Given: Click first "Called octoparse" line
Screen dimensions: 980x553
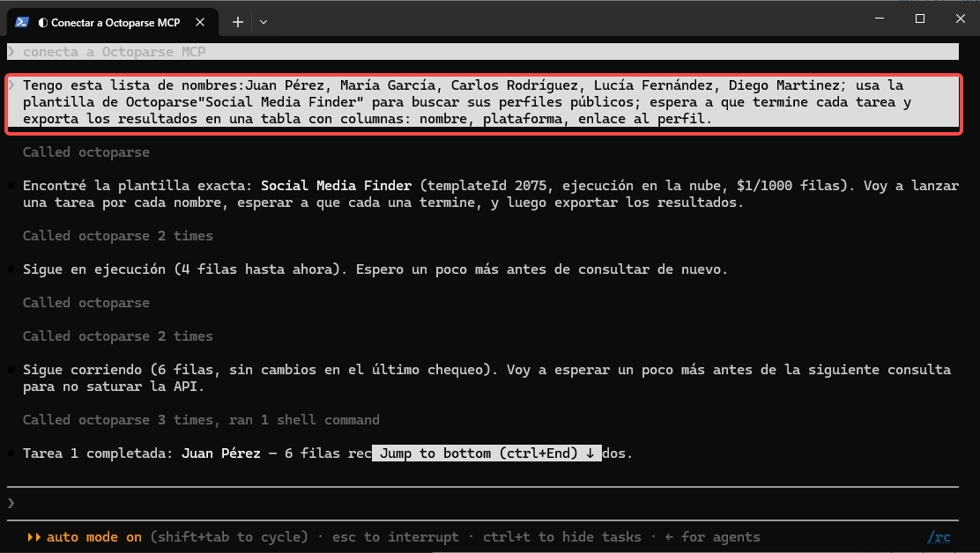Looking at the screenshot, I should (x=86, y=152).
